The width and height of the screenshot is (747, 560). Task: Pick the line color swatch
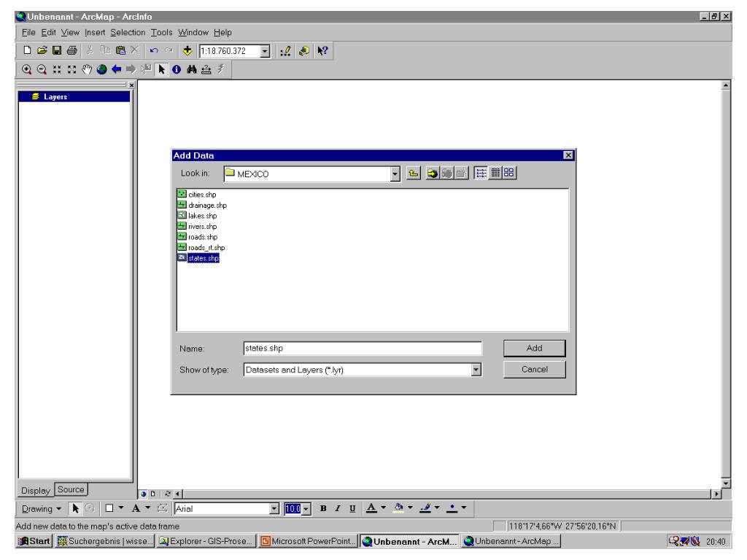click(x=425, y=508)
